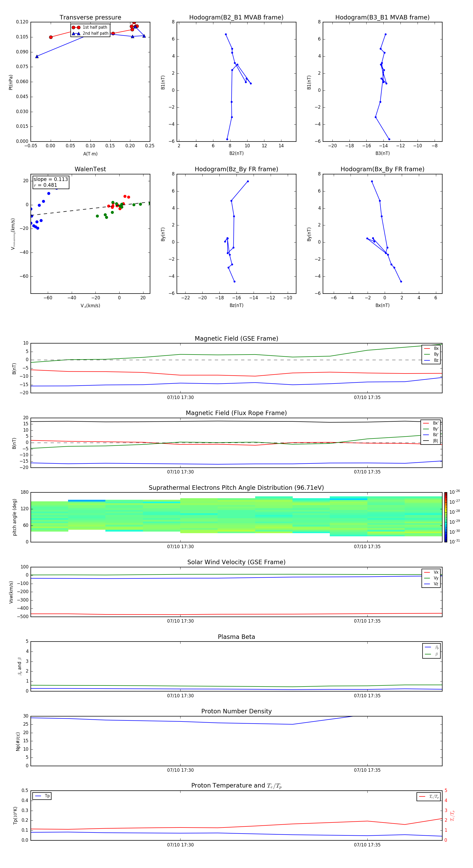Click "Vx" in the Solar Wind legend

pos(436,572)
